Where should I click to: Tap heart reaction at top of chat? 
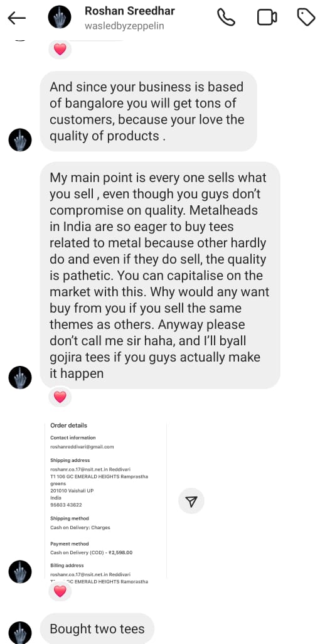point(60,50)
